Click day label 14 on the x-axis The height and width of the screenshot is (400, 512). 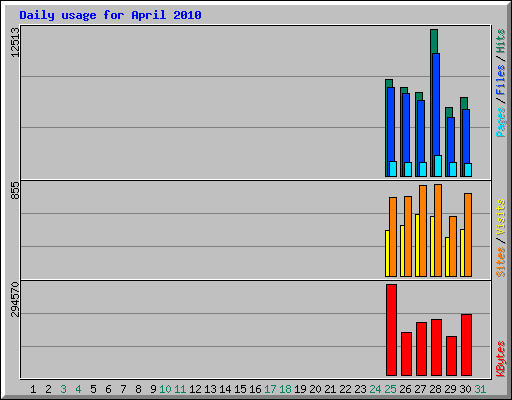pos(225,389)
